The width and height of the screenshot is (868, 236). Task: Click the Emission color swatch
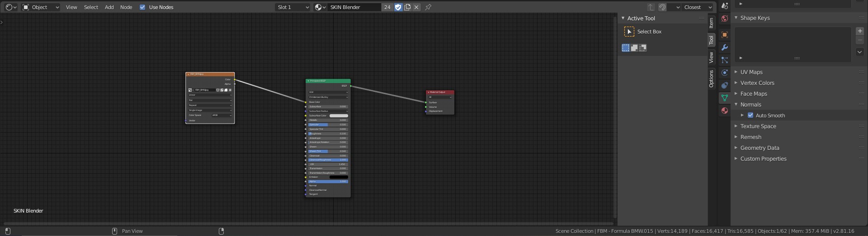tap(339, 177)
